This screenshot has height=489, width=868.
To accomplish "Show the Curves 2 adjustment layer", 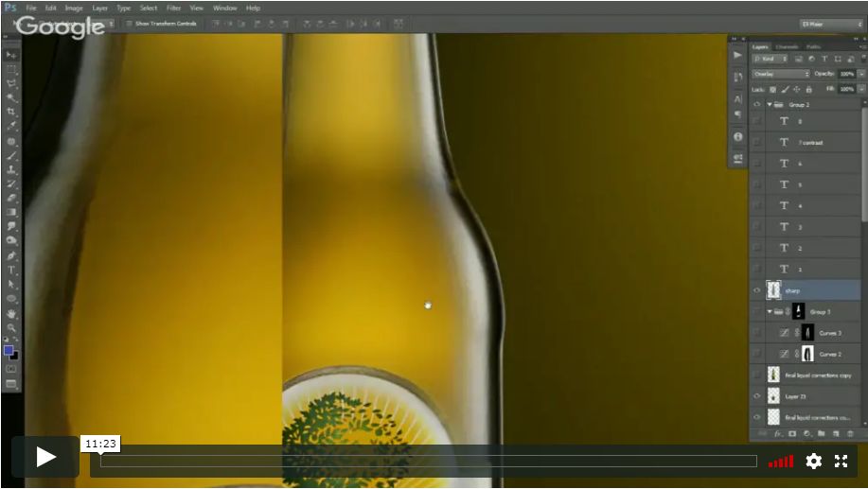I will point(756,354).
